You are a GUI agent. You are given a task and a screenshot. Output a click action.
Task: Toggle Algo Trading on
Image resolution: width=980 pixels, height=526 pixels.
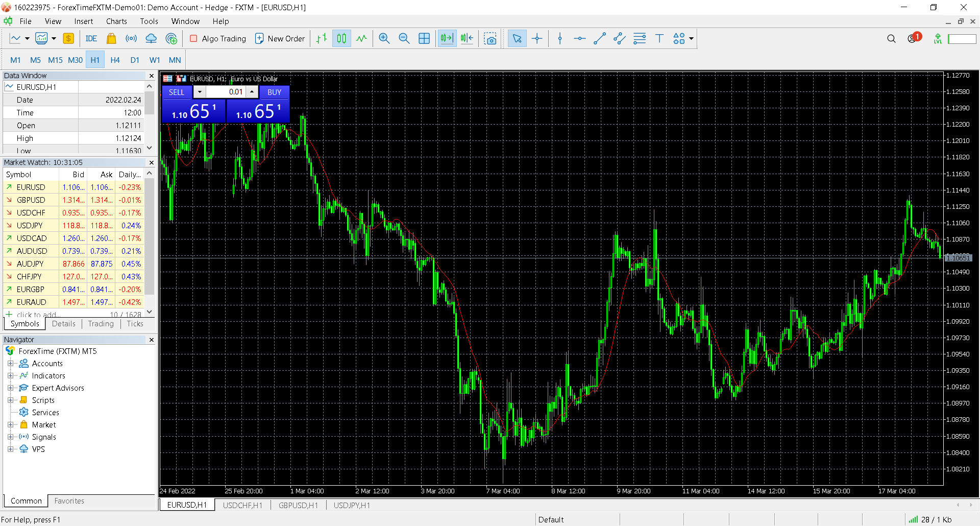218,38
